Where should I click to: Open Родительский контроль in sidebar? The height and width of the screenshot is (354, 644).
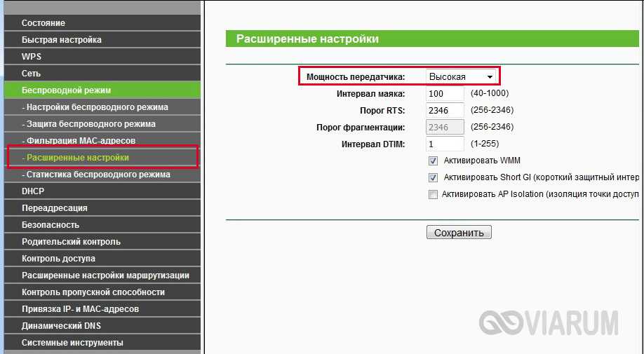[102, 242]
